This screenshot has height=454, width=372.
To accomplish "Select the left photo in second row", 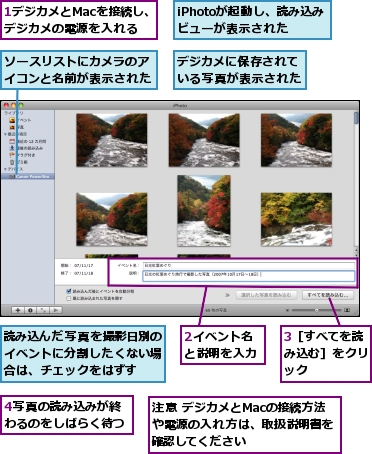I will [112, 219].
